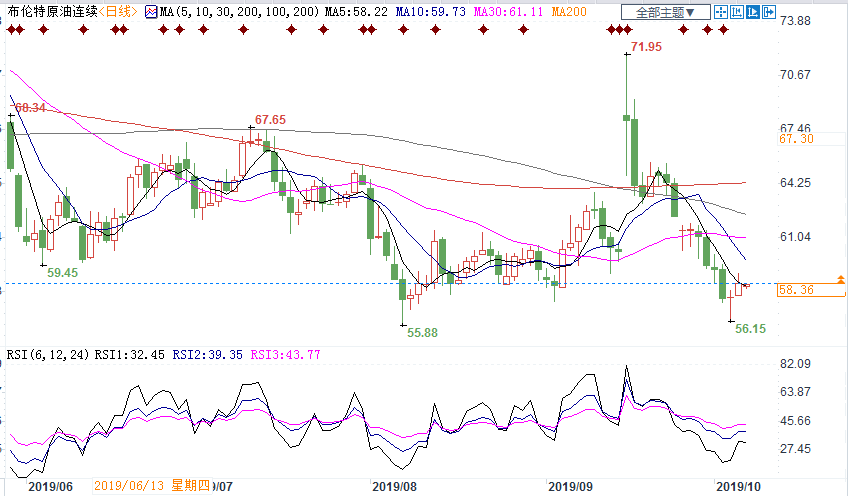
Task: Click the magenta MA30:61.11 legend value
Action: coord(508,12)
